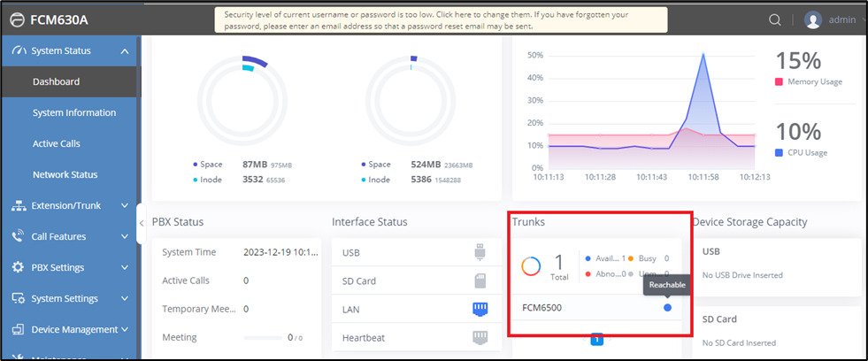The height and width of the screenshot is (361, 868).
Task: Click the System Time value
Action: pyautogui.click(x=280, y=252)
